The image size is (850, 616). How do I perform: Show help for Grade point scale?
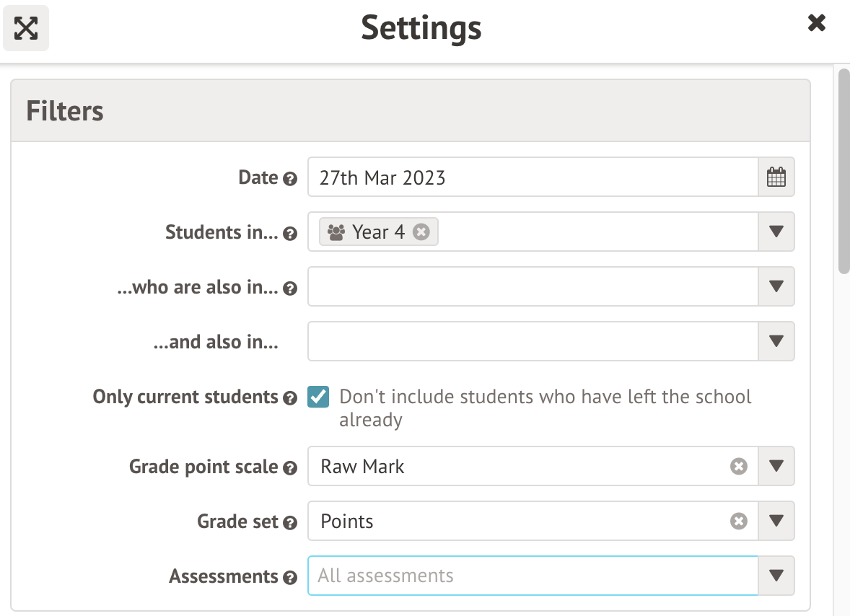290,468
